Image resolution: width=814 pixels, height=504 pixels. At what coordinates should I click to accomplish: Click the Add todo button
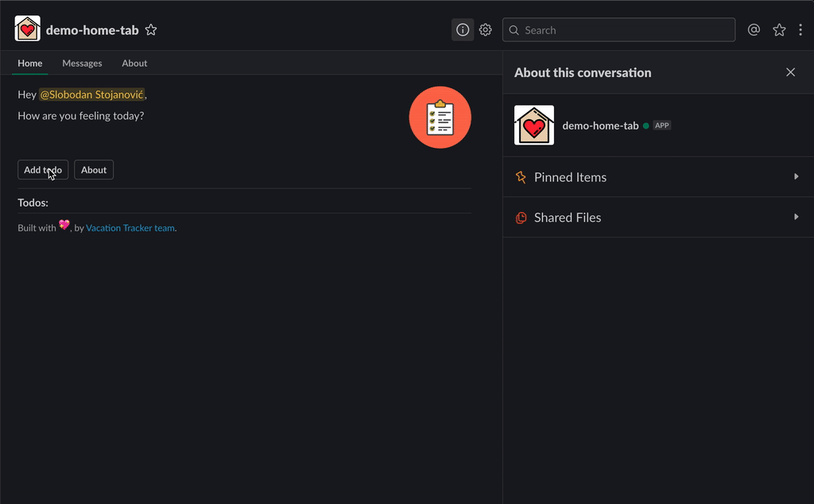(x=43, y=170)
